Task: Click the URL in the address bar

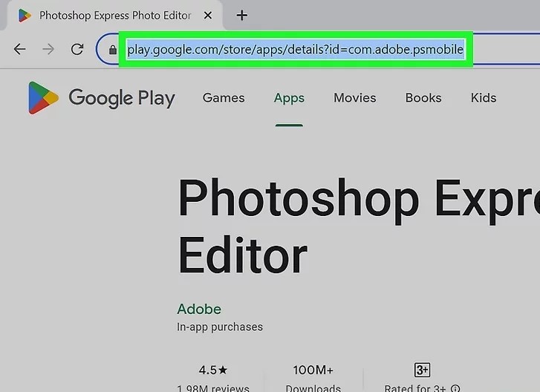Action: tap(296, 50)
